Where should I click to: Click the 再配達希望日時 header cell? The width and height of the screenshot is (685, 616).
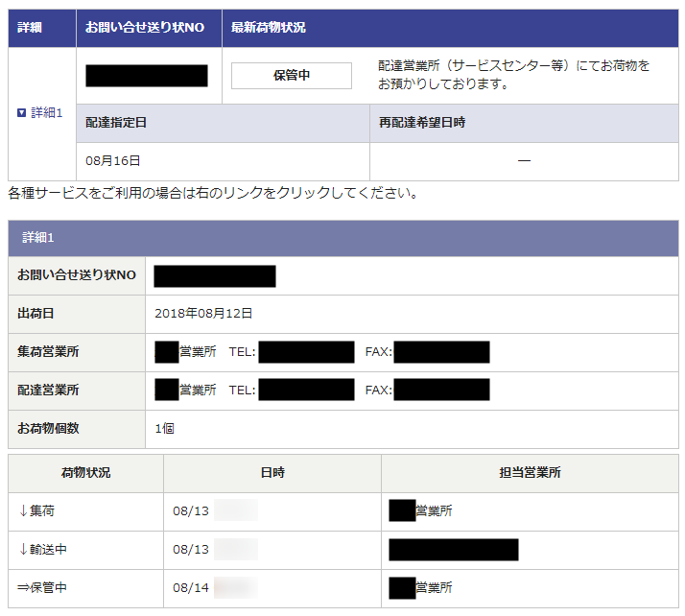pos(423,124)
